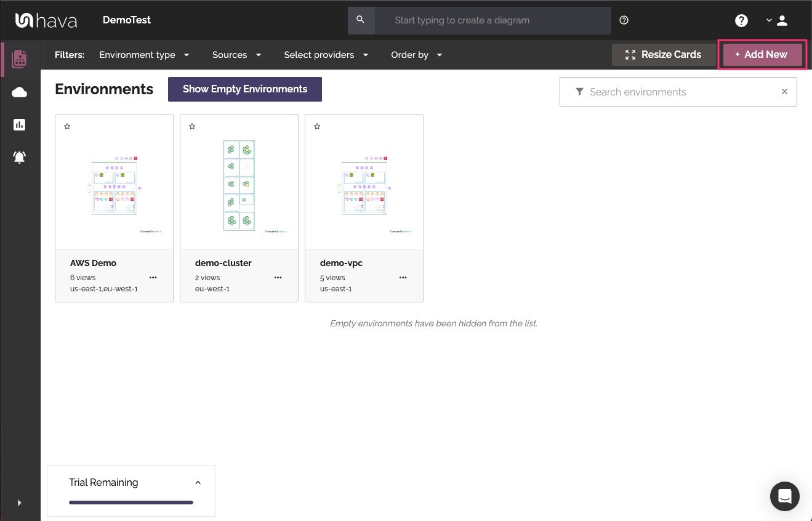This screenshot has width=812, height=521.
Task: Click the user account icon top right
Action: tap(782, 20)
